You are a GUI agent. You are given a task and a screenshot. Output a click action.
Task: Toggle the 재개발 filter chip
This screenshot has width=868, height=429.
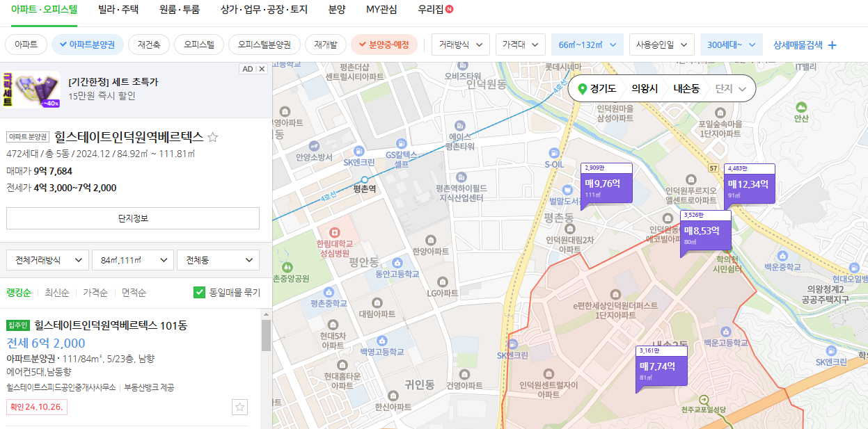326,44
